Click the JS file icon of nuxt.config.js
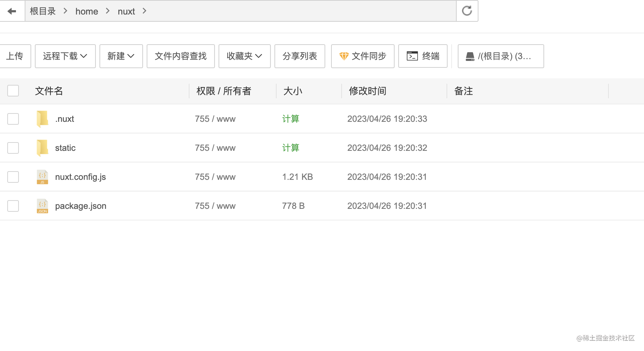 point(42,177)
